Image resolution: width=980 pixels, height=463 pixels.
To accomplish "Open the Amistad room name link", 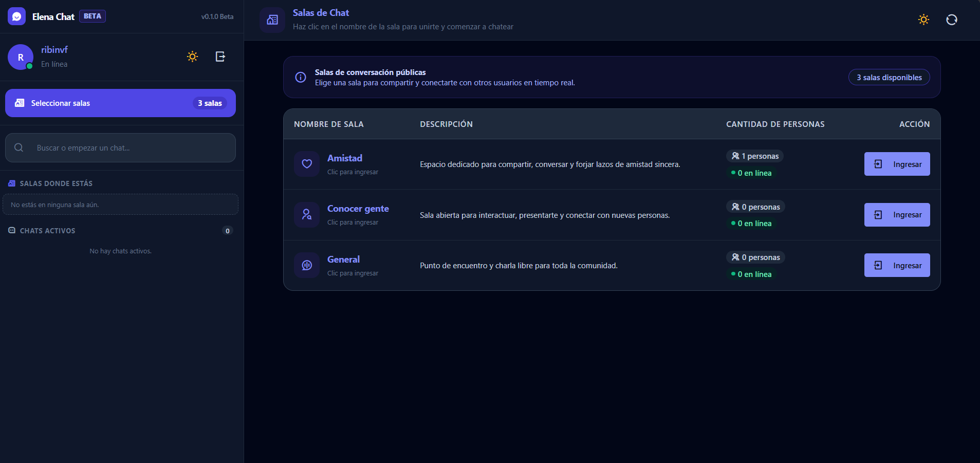I will pos(345,158).
